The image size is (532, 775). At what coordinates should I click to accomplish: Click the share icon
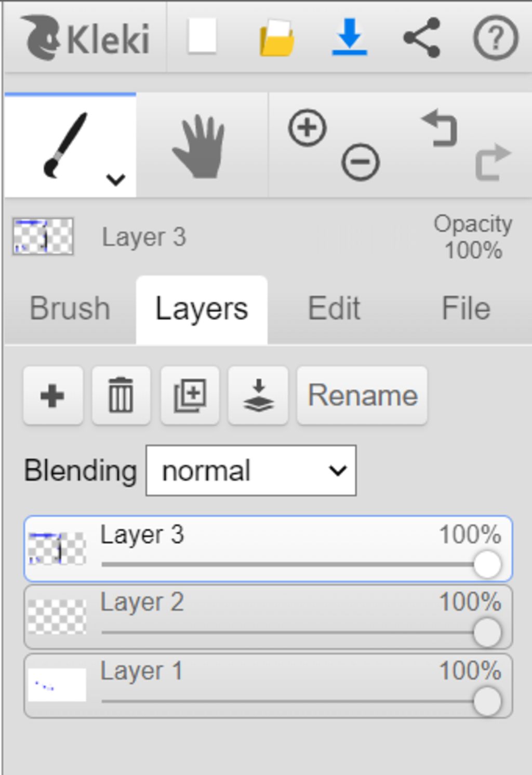pyautogui.click(x=422, y=37)
